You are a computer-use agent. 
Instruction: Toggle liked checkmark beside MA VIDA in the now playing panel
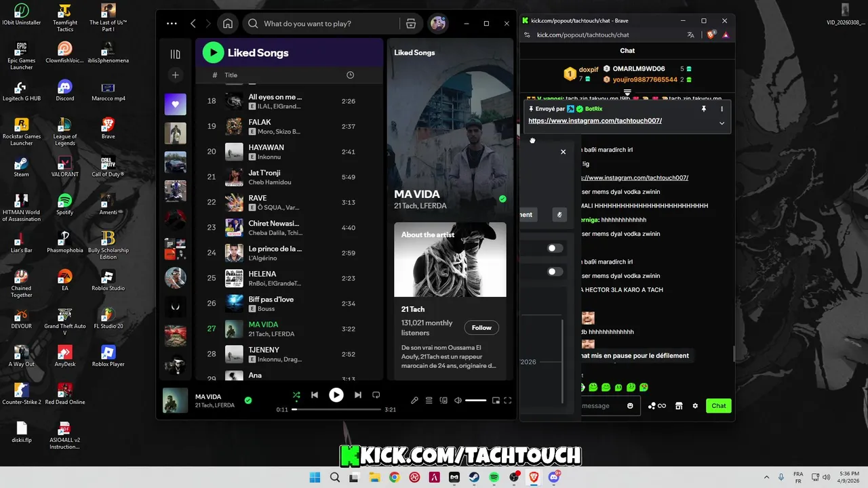(502, 199)
